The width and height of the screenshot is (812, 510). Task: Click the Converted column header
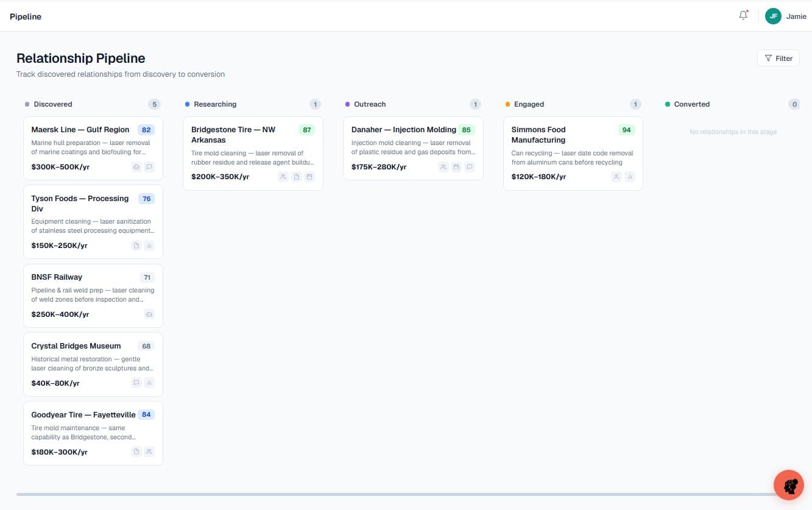(691, 104)
